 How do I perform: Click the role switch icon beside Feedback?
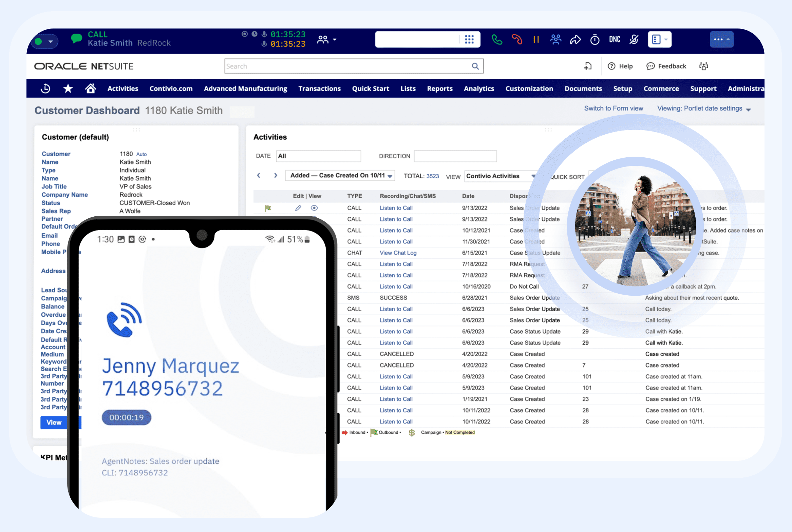pyautogui.click(x=703, y=66)
